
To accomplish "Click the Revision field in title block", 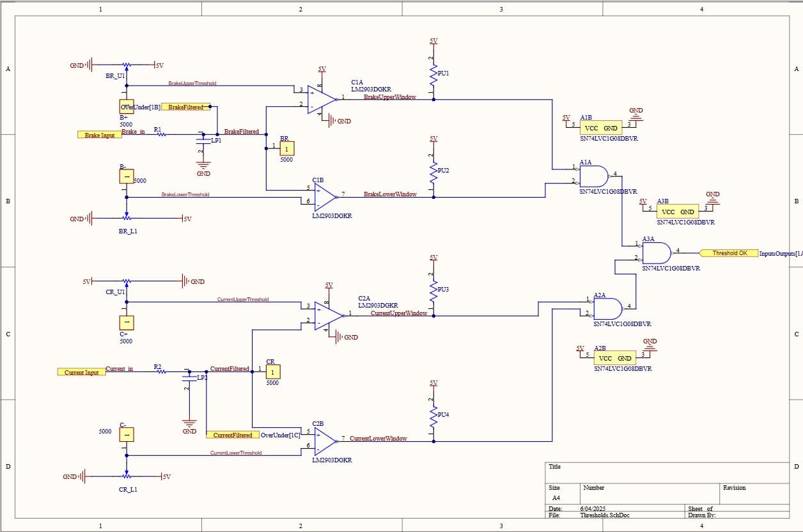I will point(734,487).
